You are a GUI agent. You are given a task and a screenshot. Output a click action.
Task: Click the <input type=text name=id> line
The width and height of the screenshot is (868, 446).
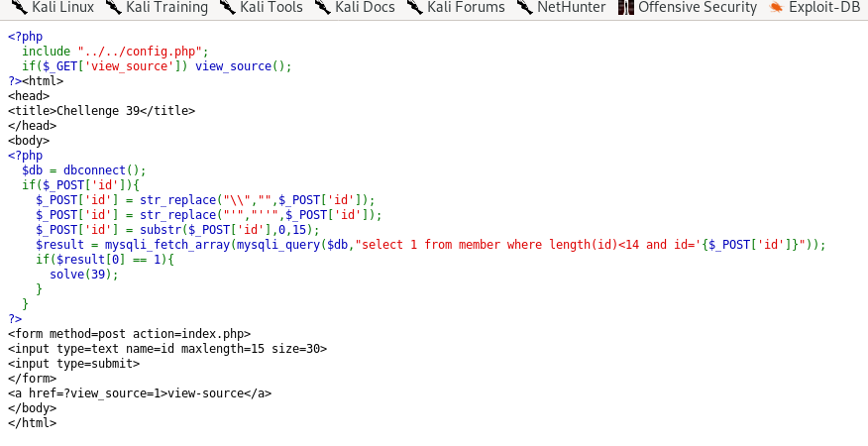pos(167,349)
